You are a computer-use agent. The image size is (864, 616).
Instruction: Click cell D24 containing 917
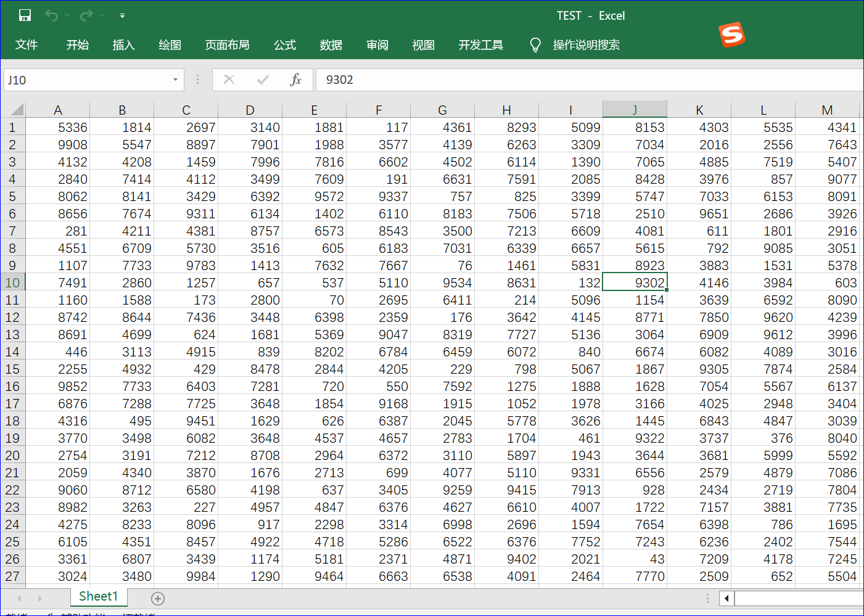pyautogui.click(x=250, y=524)
